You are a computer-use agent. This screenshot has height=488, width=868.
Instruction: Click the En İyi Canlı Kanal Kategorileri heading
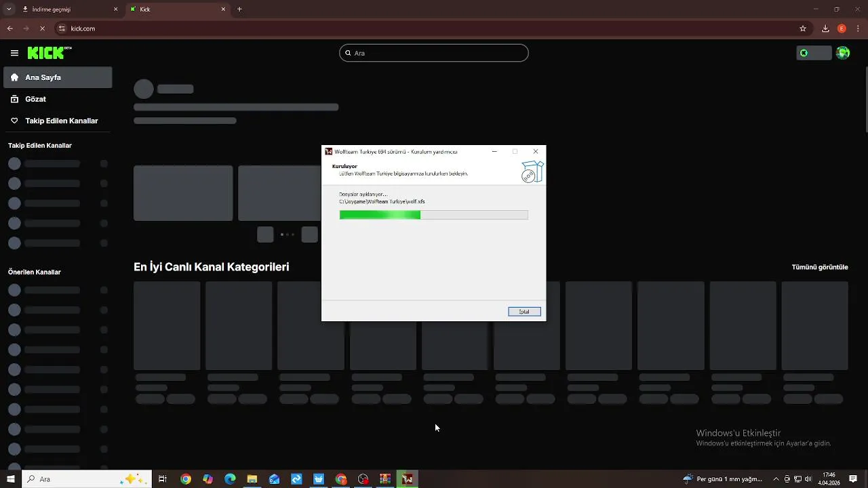(x=211, y=267)
